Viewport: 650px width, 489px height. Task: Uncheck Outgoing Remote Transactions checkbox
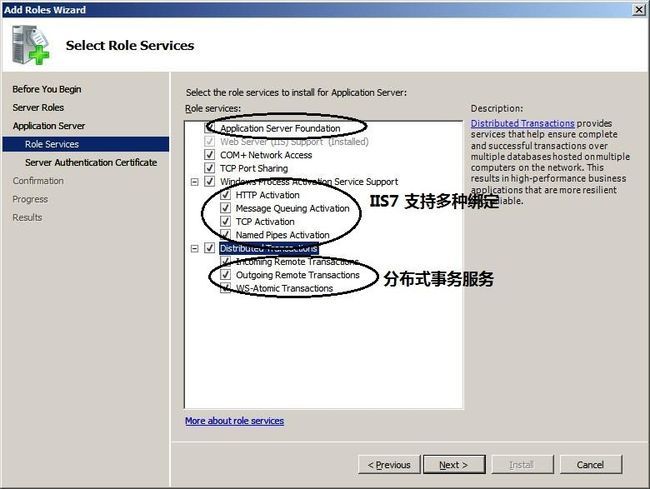[x=226, y=274]
